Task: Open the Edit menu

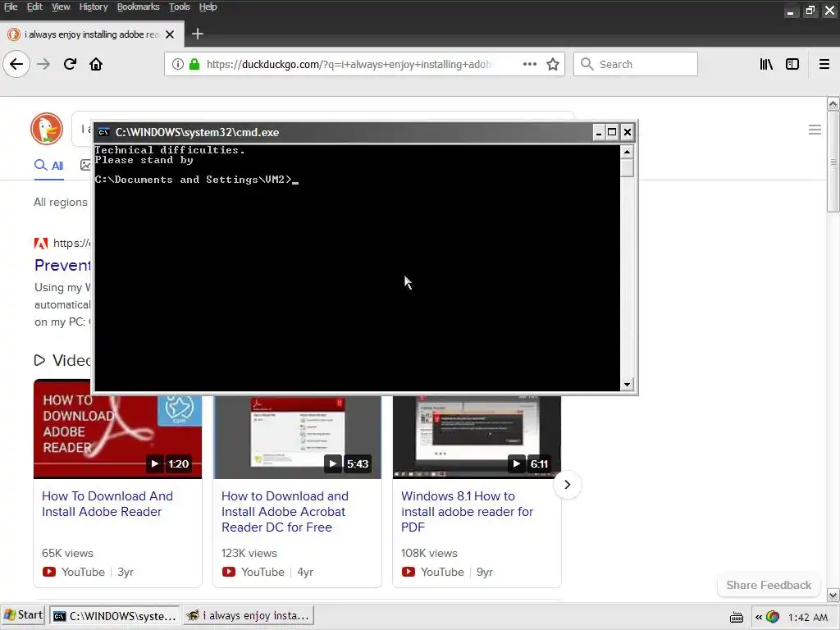Action: click(x=34, y=7)
